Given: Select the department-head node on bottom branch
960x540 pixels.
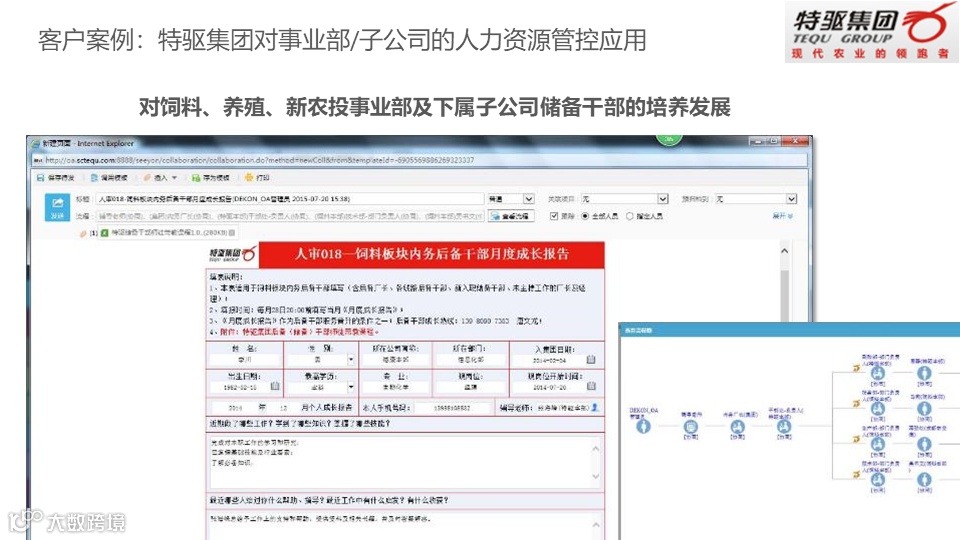Looking at the screenshot, I should point(878,479).
